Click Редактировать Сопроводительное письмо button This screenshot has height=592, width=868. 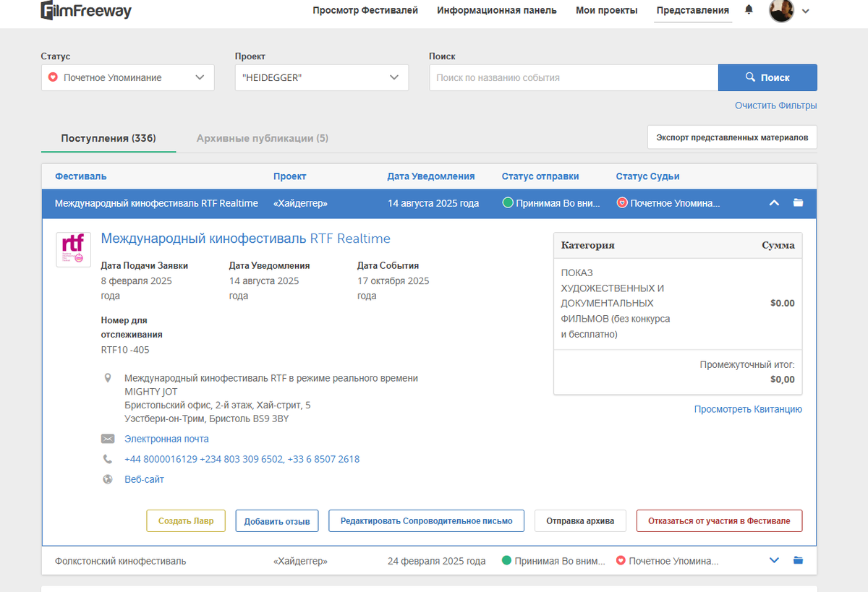click(427, 520)
